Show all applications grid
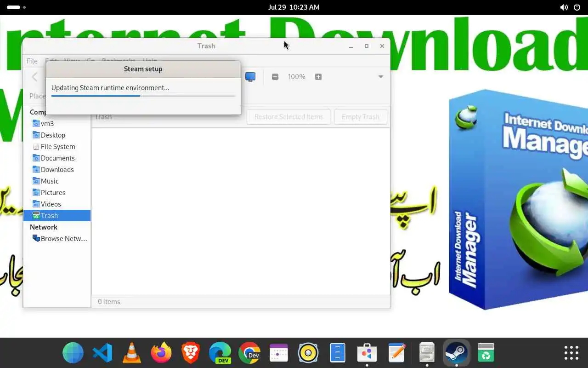The width and height of the screenshot is (588, 368). pyautogui.click(x=571, y=353)
